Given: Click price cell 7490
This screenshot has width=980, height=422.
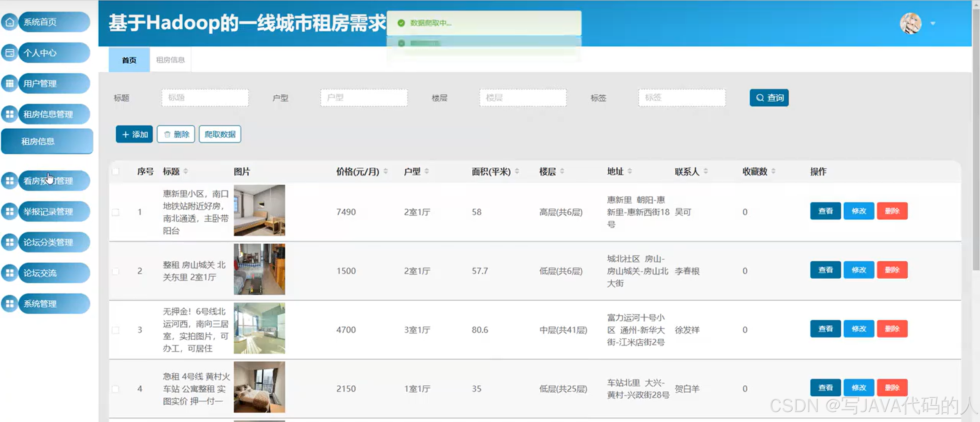Looking at the screenshot, I should (346, 212).
